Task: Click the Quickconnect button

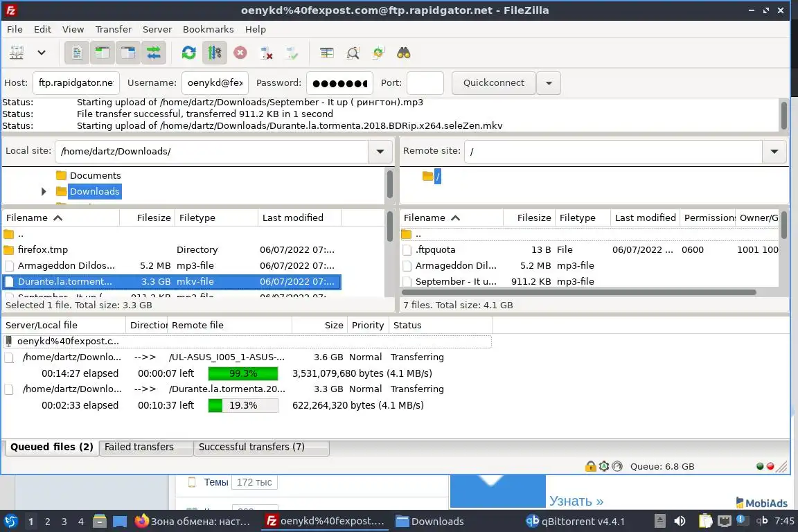Action: point(494,83)
